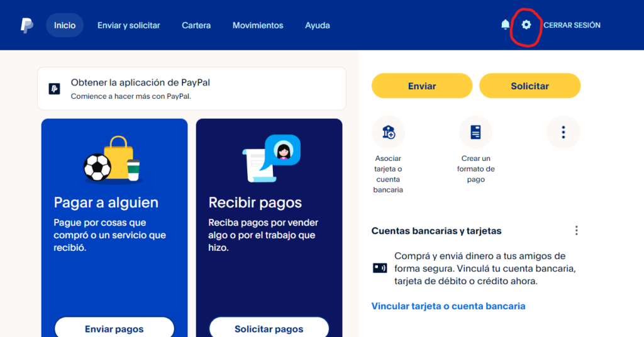Click CERRAR SESIÓN to log out

(x=572, y=25)
